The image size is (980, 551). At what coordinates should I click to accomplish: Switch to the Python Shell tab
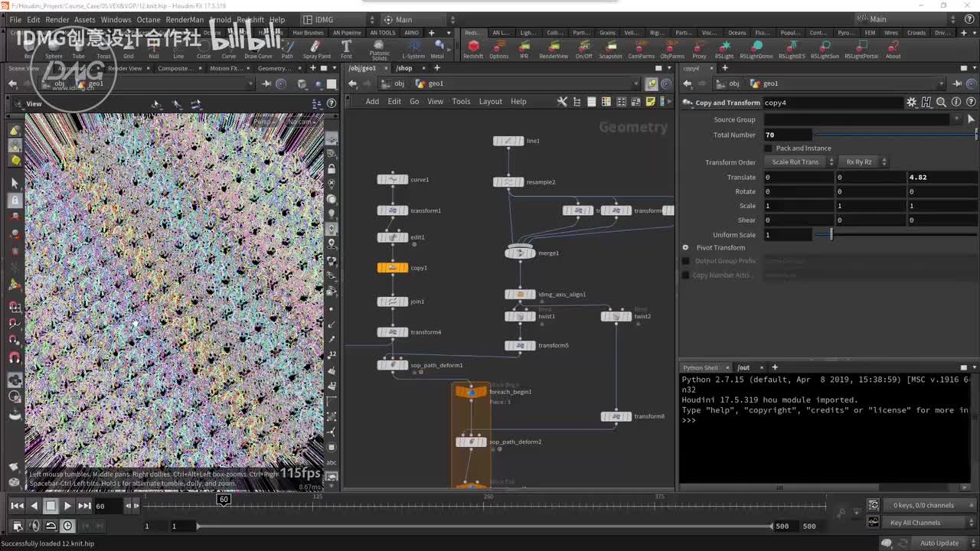click(701, 367)
